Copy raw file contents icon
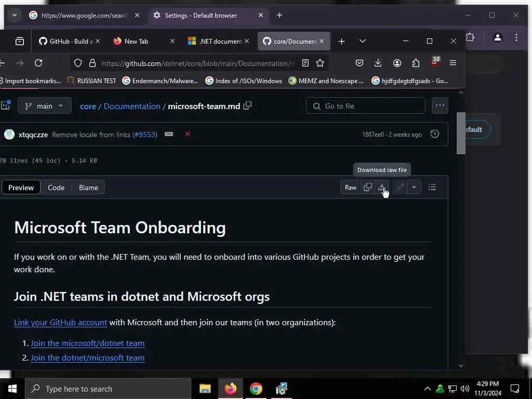The image size is (532, 399). pos(368,187)
